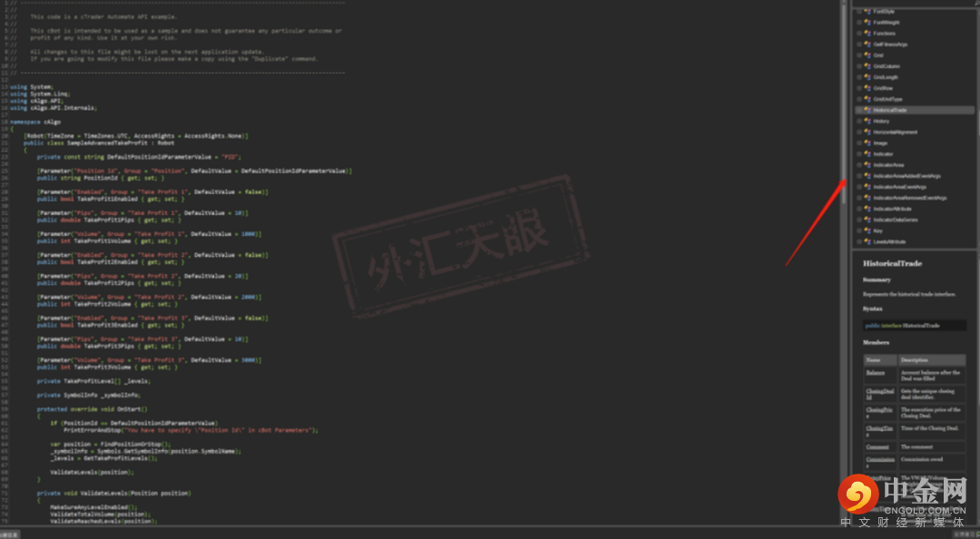
Task: Click the GridLength class icon
Action: coord(867,77)
